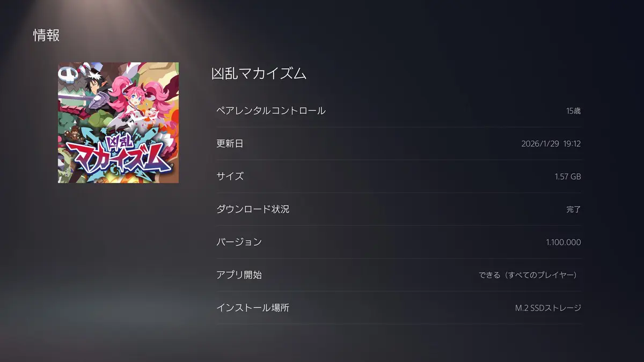Screen dimensions: 644x362
Task: Select the 更新日 row
Action: click(399, 144)
